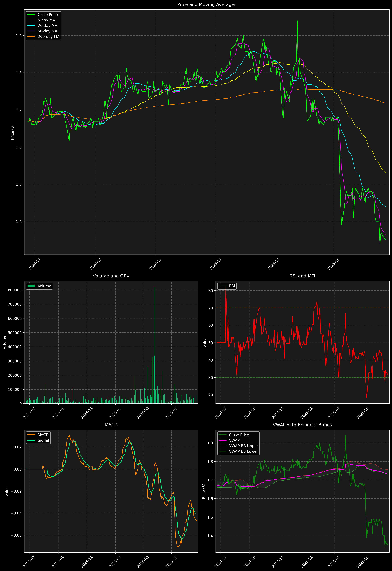Click the 0.02 tick on the MACD chart
The height and width of the screenshot is (571, 392).
pyautogui.click(x=18, y=447)
